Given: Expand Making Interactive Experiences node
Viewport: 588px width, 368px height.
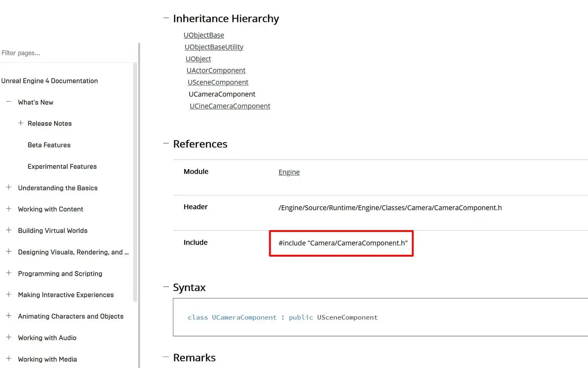Looking at the screenshot, I should [x=8, y=294].
